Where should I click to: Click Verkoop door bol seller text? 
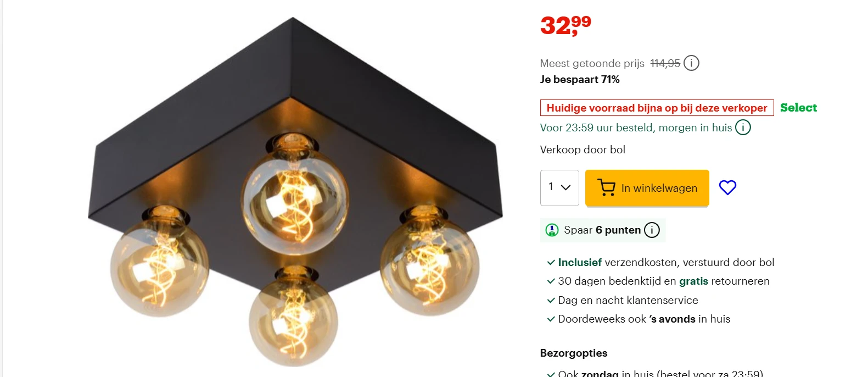coord(583,149)
